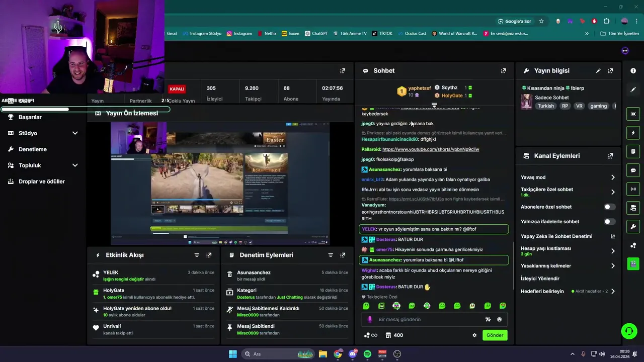
Task: Collapse the chat leaderboard handle
Action: (434, 105)
